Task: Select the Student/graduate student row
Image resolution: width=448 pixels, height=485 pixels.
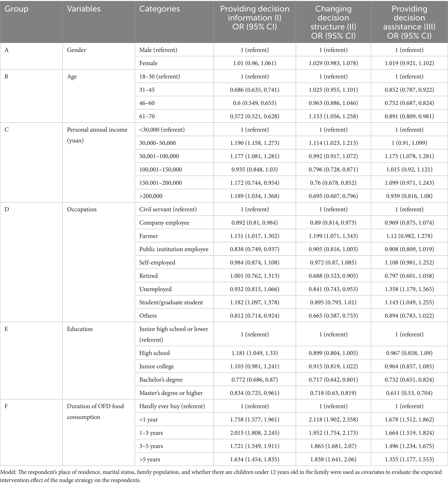Action: (171, 302)
